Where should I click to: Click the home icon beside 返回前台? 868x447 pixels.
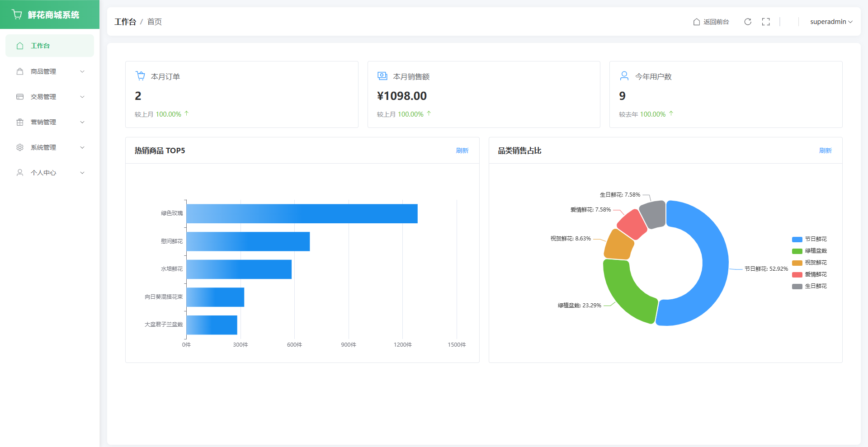[697, 22]
